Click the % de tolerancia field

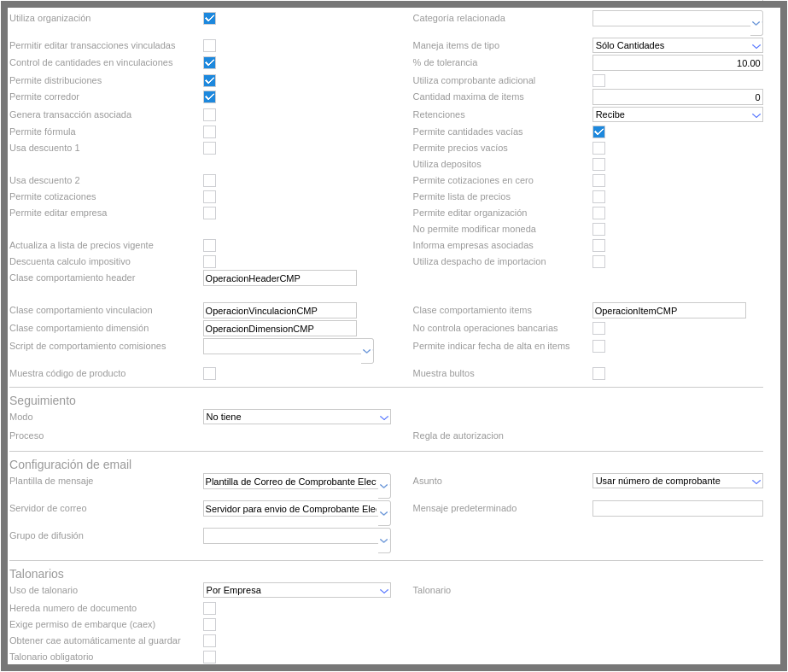click(x=677, y=62)
